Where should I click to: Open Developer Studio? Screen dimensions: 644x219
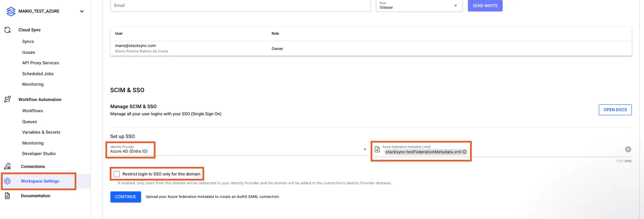pyautogui.click(x=39, y=153)
